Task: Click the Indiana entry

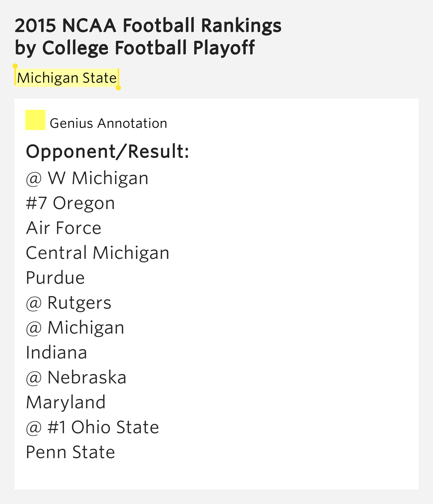Action: [x=57, y=353]
